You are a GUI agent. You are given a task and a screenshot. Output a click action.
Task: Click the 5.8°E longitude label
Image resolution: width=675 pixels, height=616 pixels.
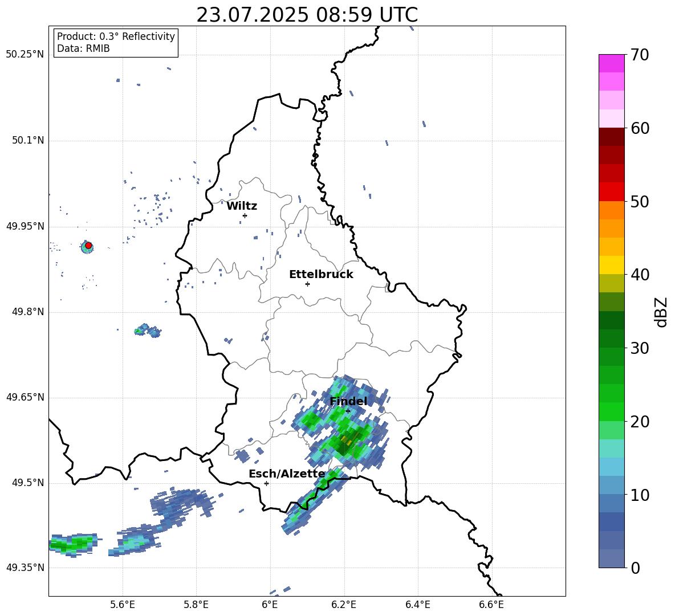click(x=196, y=605)
